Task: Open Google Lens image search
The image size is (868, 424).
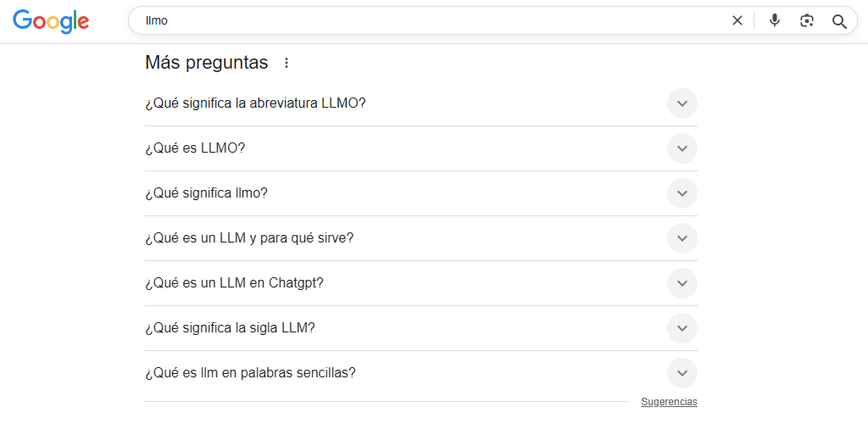Action: (807, 21)
